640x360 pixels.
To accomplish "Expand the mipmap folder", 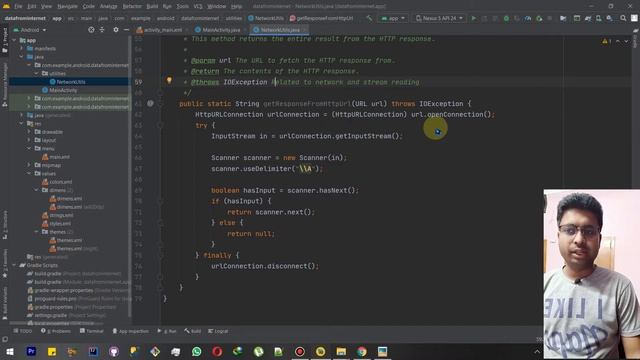I will click(x=29, y=165).
